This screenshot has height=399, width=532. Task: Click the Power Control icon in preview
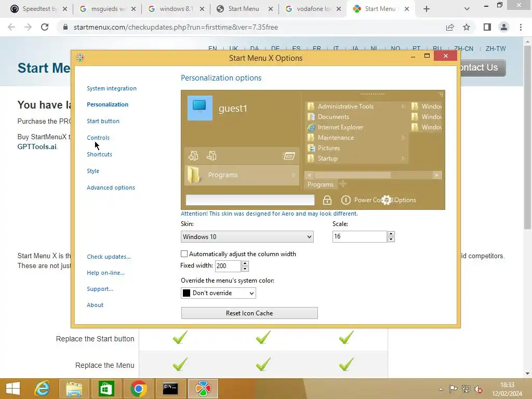[x=345, y=200]
